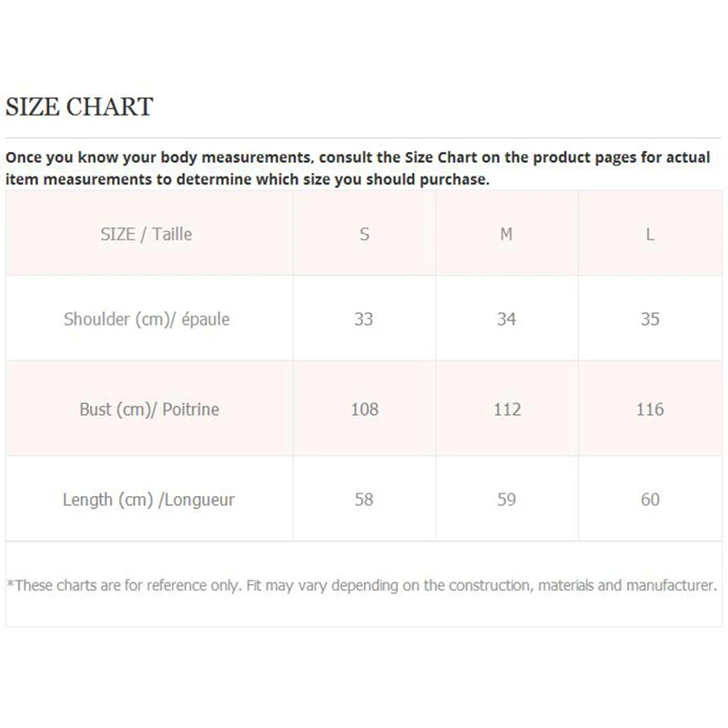Select the M size column header
The image size is (728, 728).
coord(507,234)
